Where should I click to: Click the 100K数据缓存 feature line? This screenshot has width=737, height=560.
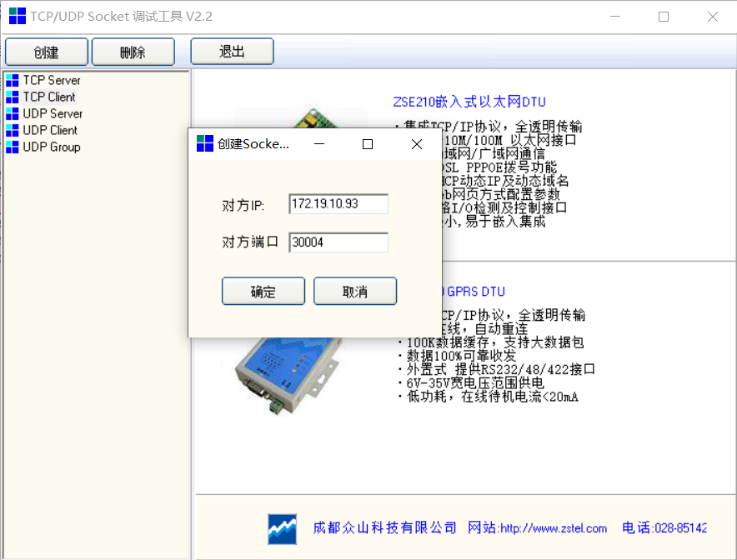tap(491, 342)
